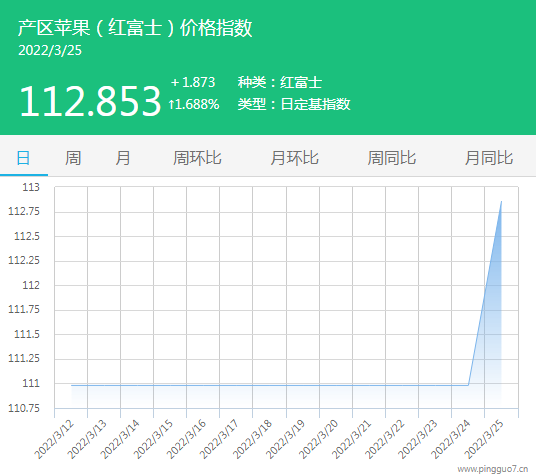Screen dimensions: 536x475
Task: Click the 2022/3/25 peak data point
Action: pyautogui.click(x=501, y=202)
